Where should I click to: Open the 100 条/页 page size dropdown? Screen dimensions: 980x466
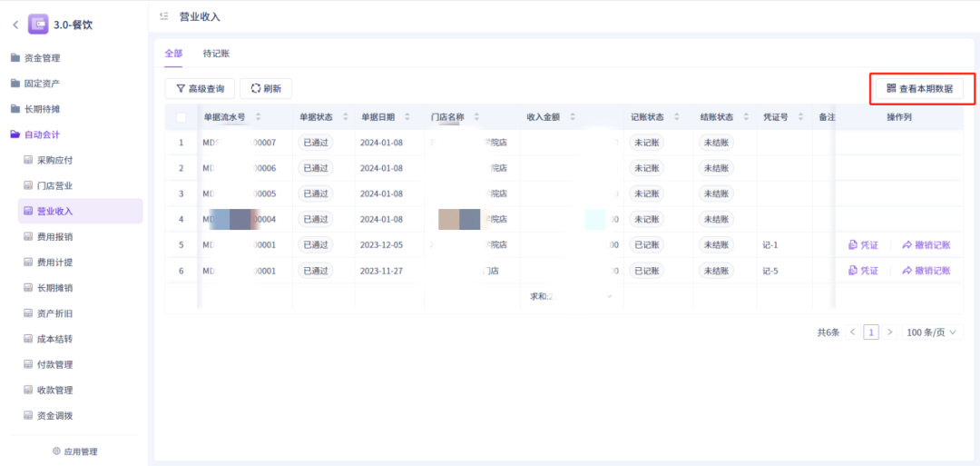pyautogui.click(x=932, y=332)
